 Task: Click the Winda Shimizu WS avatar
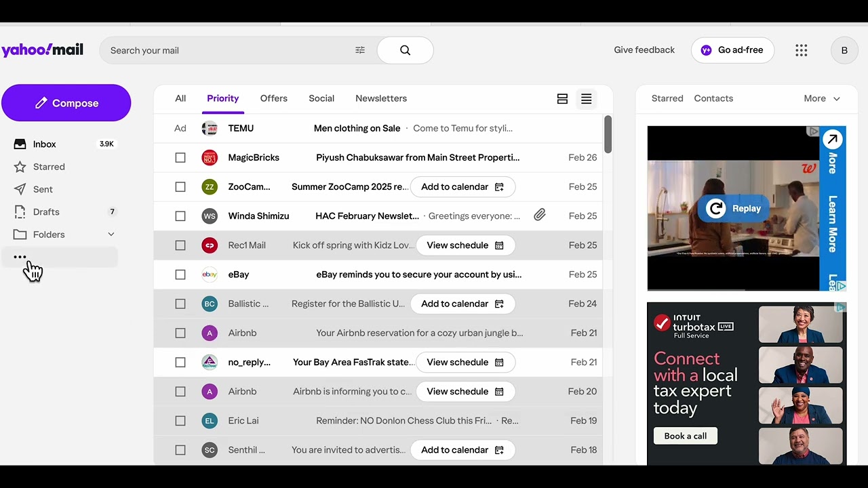click(210, 216)
